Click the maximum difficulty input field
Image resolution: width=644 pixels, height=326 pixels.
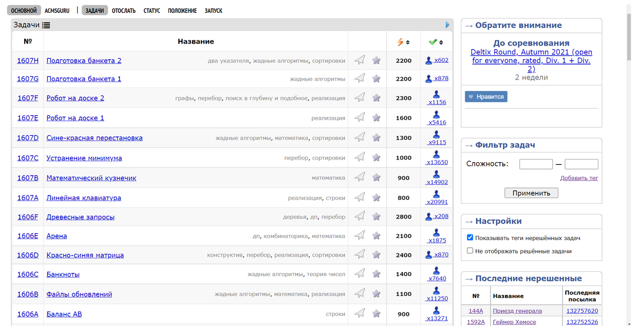581,164
